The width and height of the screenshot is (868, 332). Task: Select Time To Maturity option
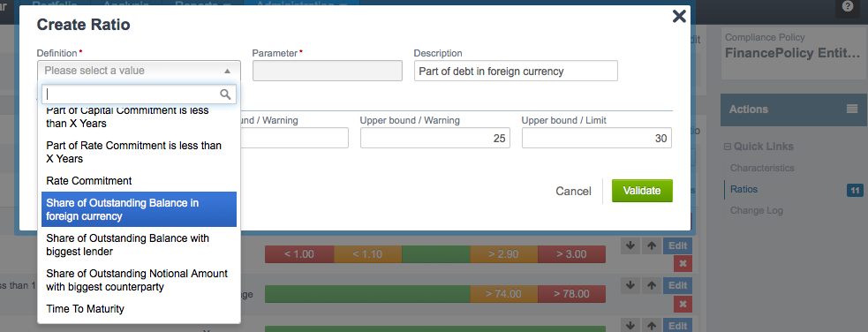[x=139, y=309]
